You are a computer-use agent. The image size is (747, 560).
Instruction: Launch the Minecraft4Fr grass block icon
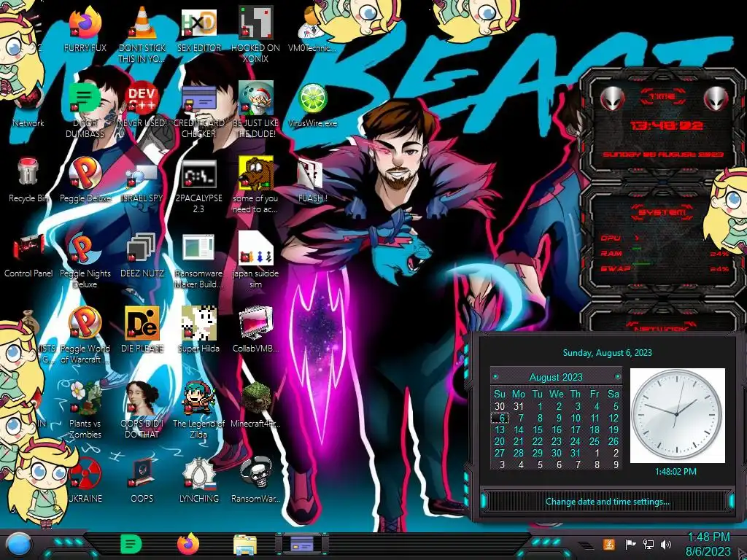point(256,399)
